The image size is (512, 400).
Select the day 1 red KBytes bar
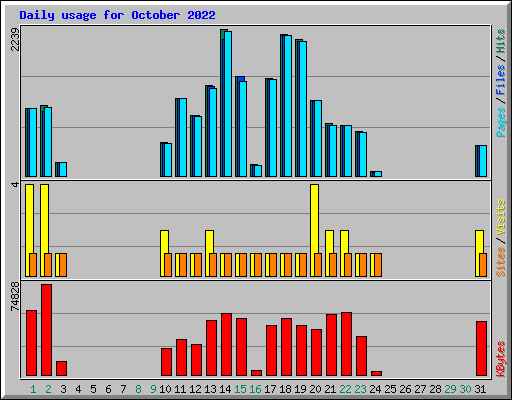[x=31, y=343]
